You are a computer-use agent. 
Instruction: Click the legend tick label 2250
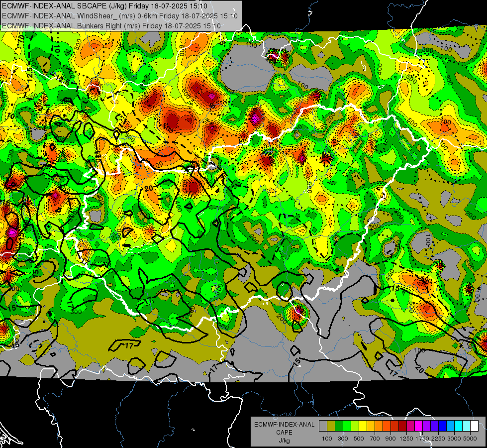[x=439, y=439]
